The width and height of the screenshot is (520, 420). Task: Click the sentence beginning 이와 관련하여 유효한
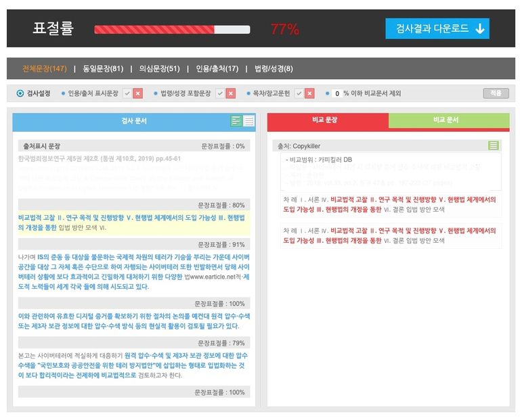pyautogui.click(x=134, y=321)
